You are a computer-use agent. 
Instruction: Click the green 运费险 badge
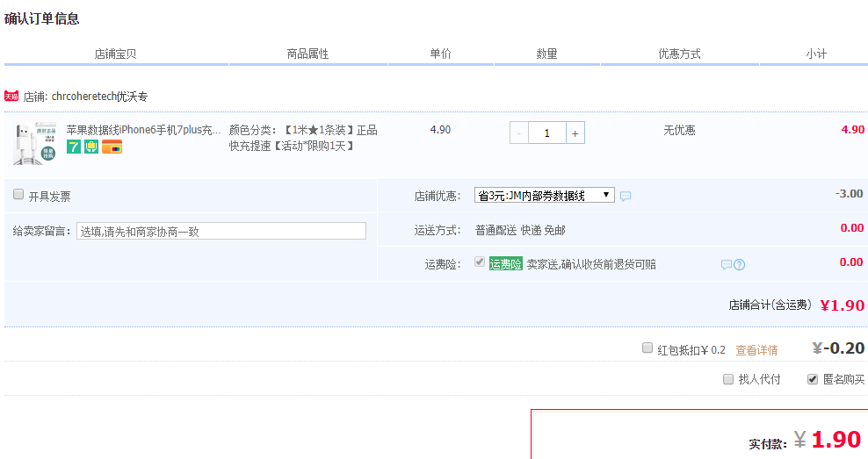(505, 263)
